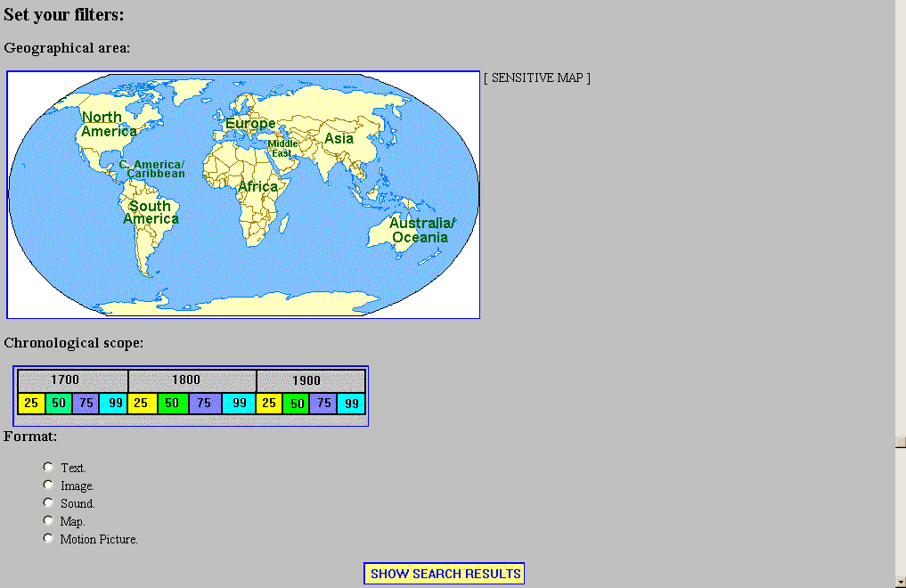Click the Show Search Results button

(x=444, y=574)
